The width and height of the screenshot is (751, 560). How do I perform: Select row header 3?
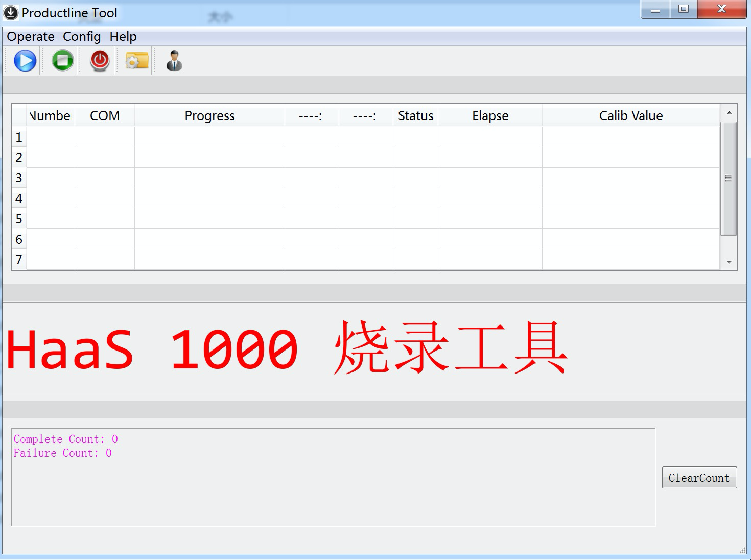pyautogui.click(x=19, y=178)
